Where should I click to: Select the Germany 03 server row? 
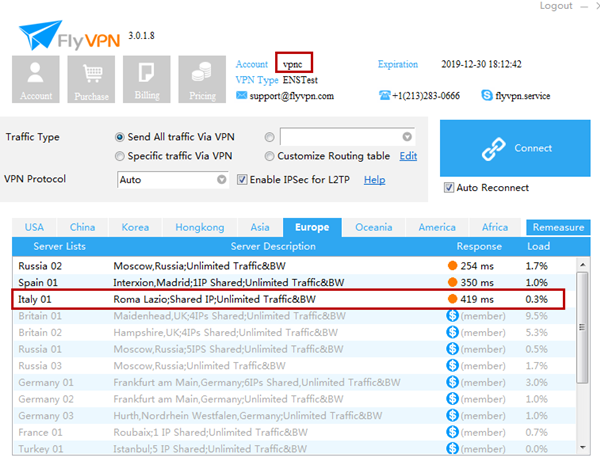pyautogui.click(x=294, y=415)
